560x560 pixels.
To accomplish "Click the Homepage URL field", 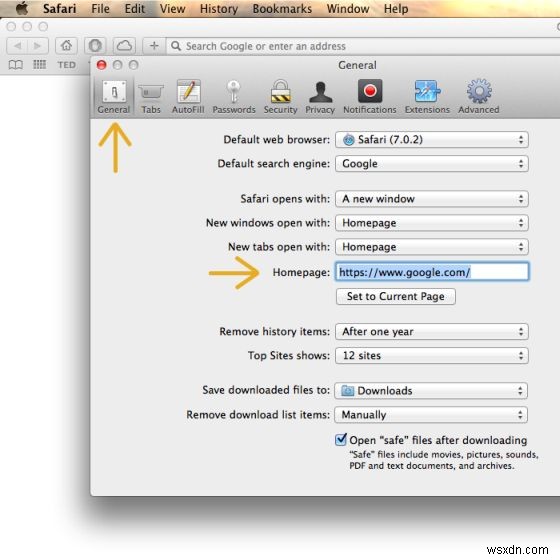I will click(432, 272).
